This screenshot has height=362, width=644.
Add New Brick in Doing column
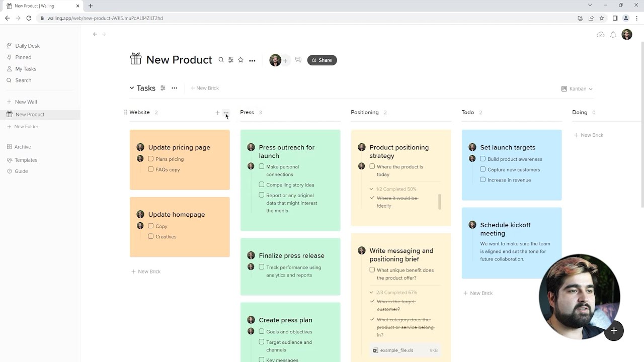(589, 135)
